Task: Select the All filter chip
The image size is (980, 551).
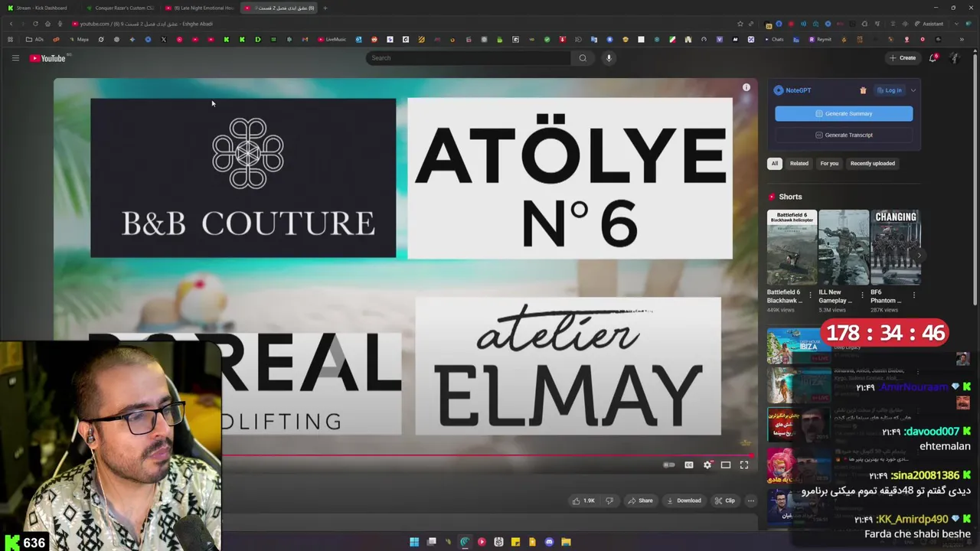Action: [774, 163]
